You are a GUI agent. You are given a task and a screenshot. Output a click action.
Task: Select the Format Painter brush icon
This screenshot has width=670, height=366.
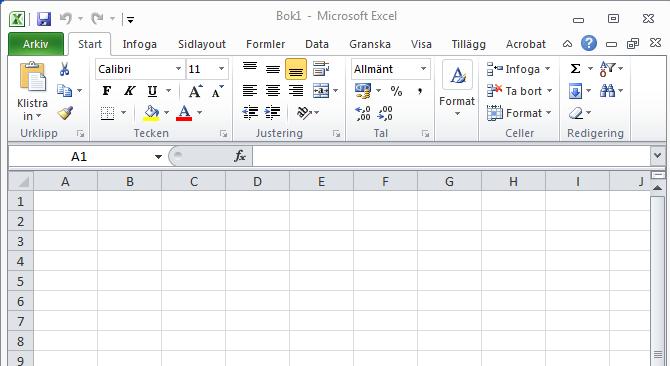[65, 113]
